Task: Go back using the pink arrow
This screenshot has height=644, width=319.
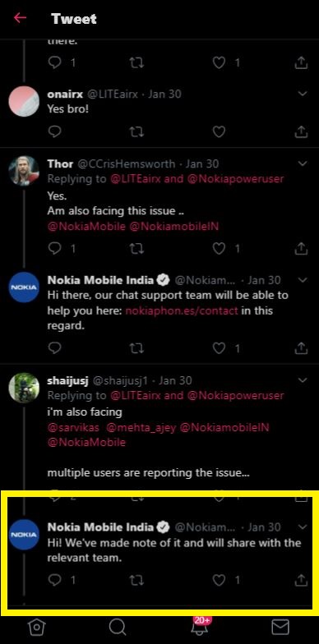Action: point(20,18)
